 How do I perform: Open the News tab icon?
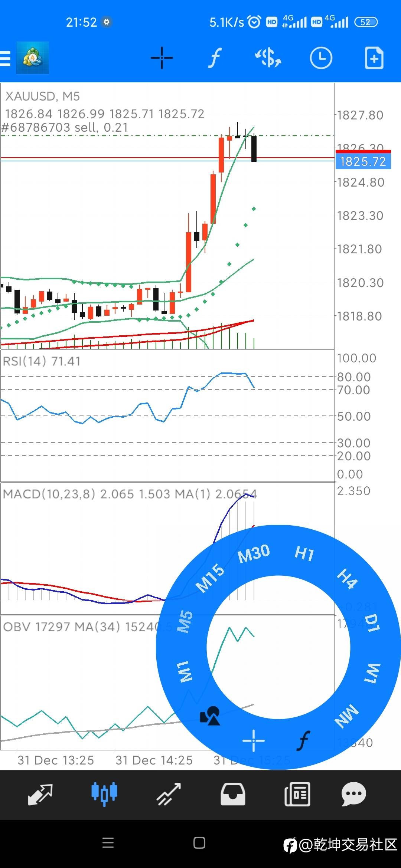click(297, 795)
